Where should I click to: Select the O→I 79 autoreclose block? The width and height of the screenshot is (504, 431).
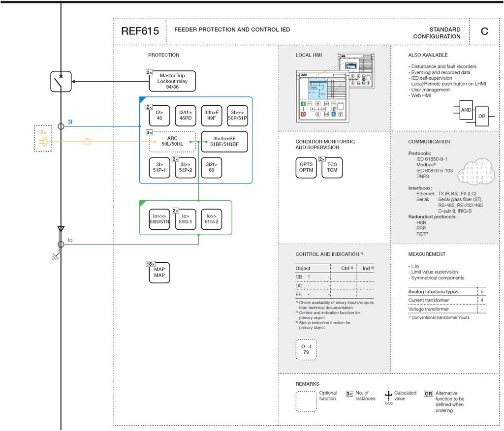coord(306,349)
